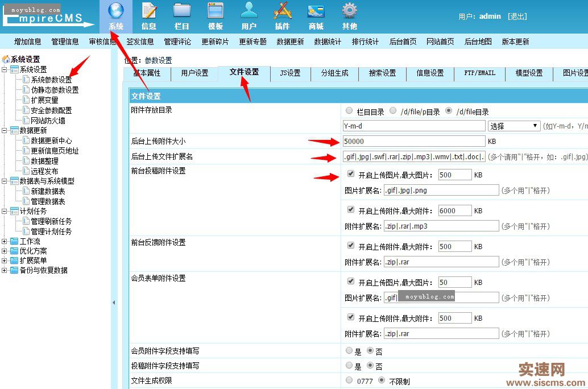
Task: Click the page icon beside 安全参数配置
Action: pyautogui.click(x=26, y=110)
